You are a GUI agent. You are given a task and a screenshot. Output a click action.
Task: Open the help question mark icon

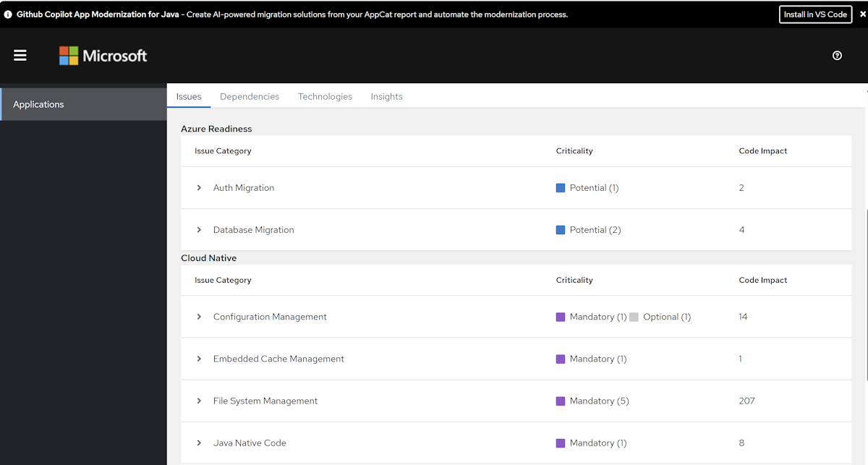837,56
